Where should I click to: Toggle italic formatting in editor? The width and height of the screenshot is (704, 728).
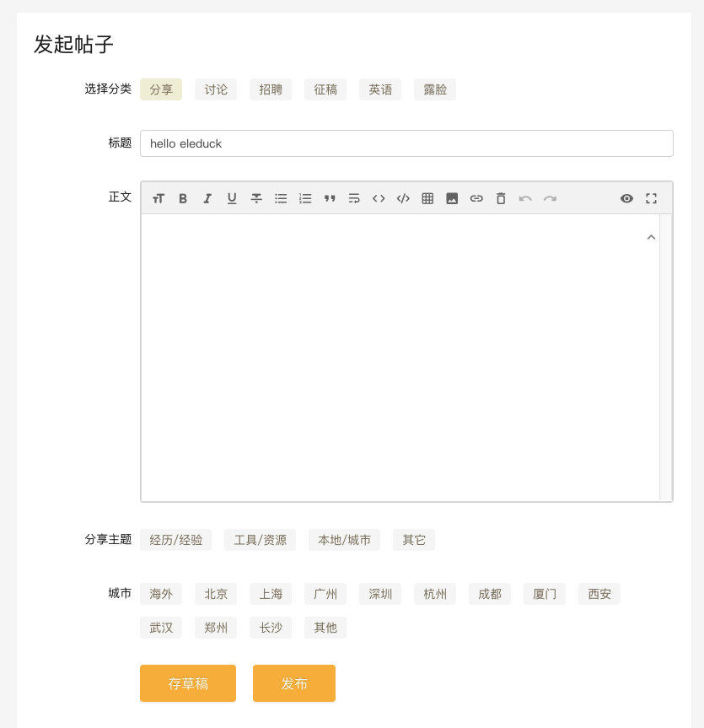(x=207, y=199)
